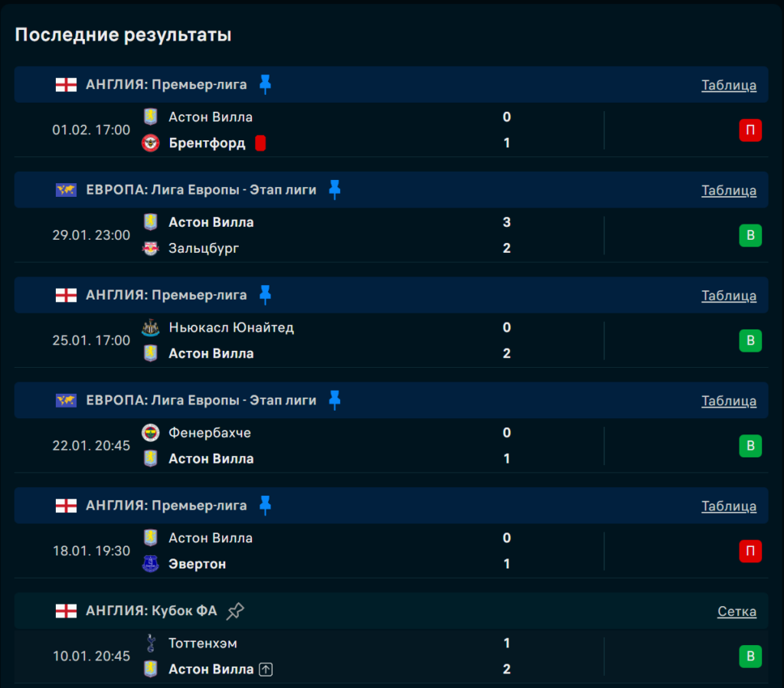Click the advancing arrow icon beside Aston Villa
The height and width of the screenshot is (688, 784).
click(x=266, y=670)
